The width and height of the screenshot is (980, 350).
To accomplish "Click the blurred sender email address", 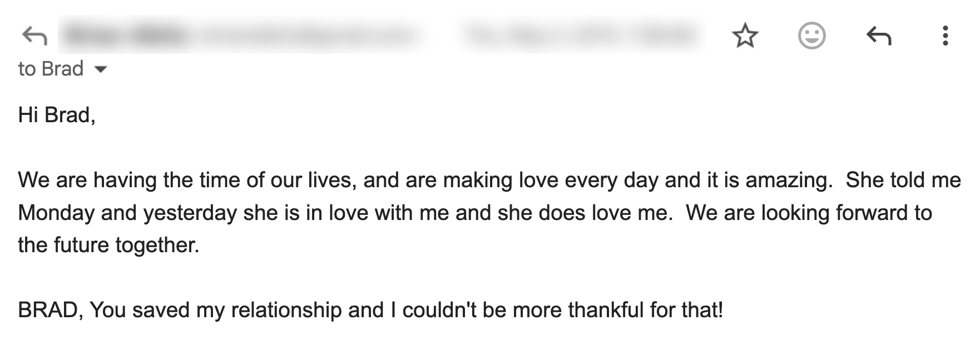I will click(306, 36).
